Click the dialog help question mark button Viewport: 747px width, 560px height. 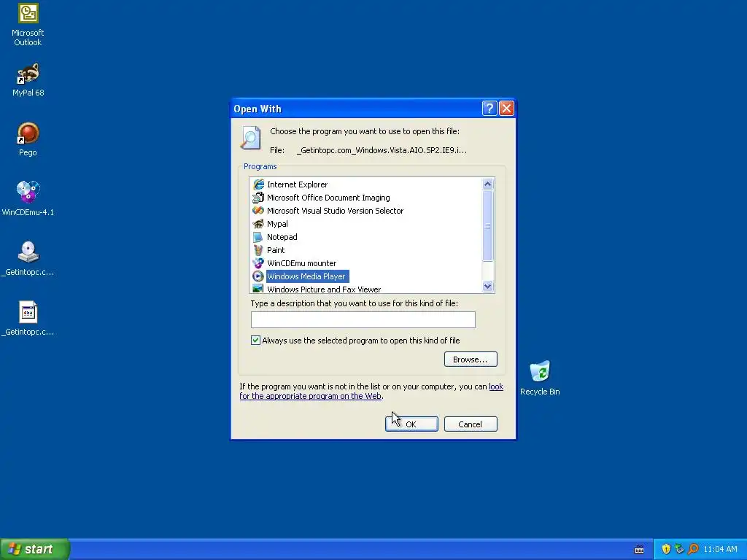point(489,109)
